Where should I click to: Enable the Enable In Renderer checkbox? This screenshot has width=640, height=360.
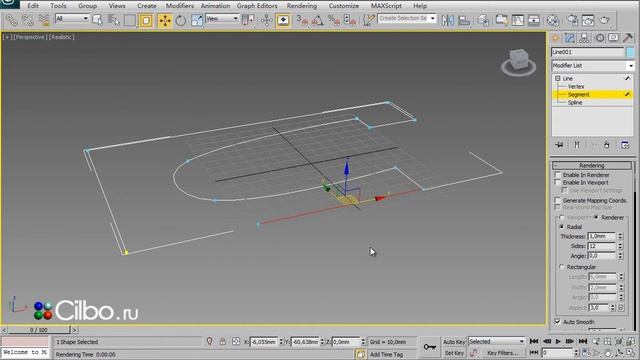[x=558, y=175]
